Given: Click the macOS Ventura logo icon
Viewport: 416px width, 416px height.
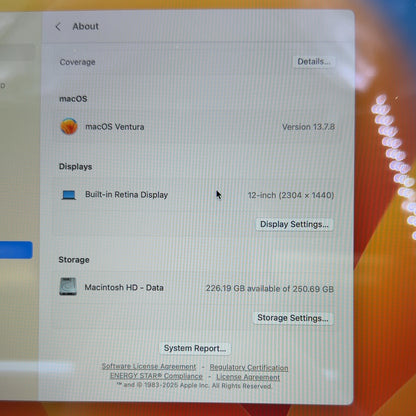Looking at the screenshot, I should 69,126.
